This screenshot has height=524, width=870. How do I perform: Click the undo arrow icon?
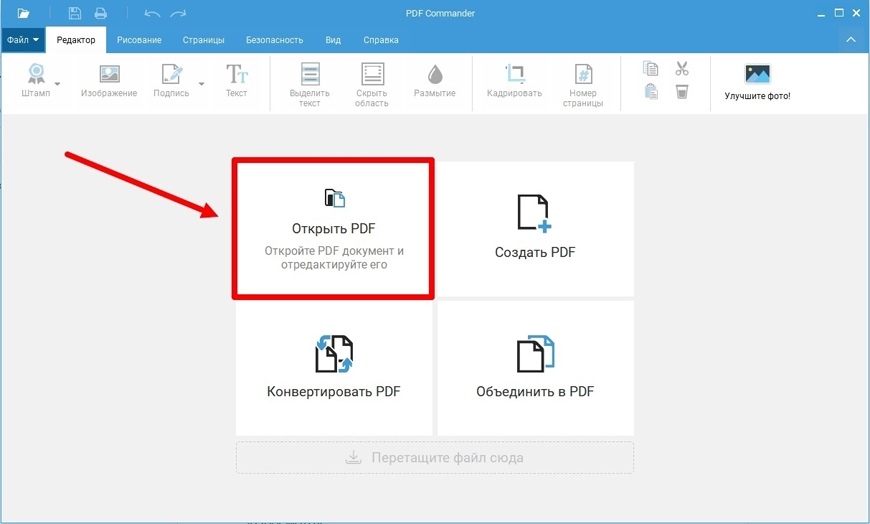click(x=151, y=13)
